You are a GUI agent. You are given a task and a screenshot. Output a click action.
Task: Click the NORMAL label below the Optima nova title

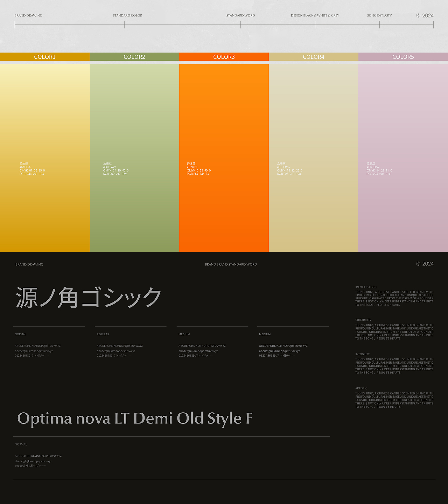pyautogui.click(x=21, y=444)
